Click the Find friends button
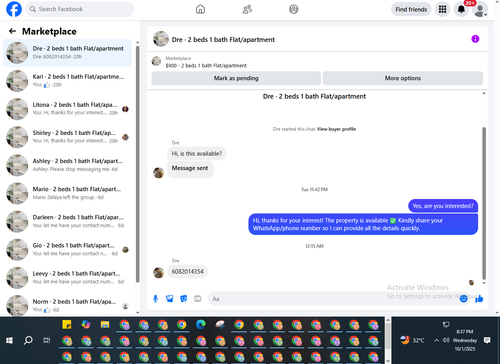This screenshot has height=364, width=500. pyautogui.click(x=411, y=9)
